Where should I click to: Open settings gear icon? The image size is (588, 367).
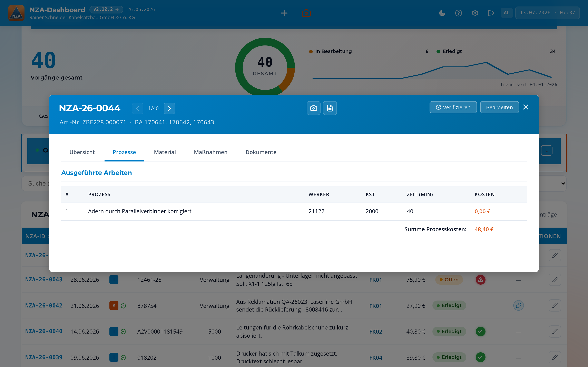tap(475, 13)
